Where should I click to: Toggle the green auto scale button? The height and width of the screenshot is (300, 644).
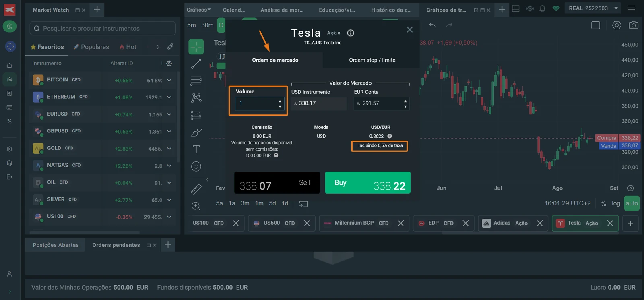632,203
